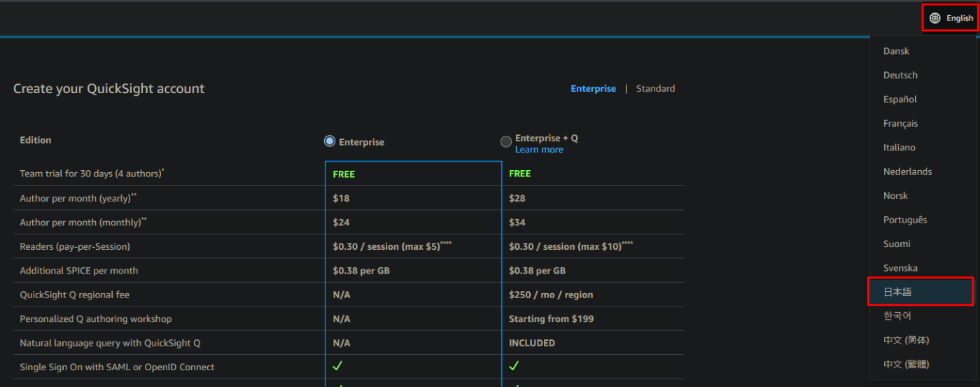Click $0.30 / session (max $5) value
980x387 pixels.
(392, 246)
